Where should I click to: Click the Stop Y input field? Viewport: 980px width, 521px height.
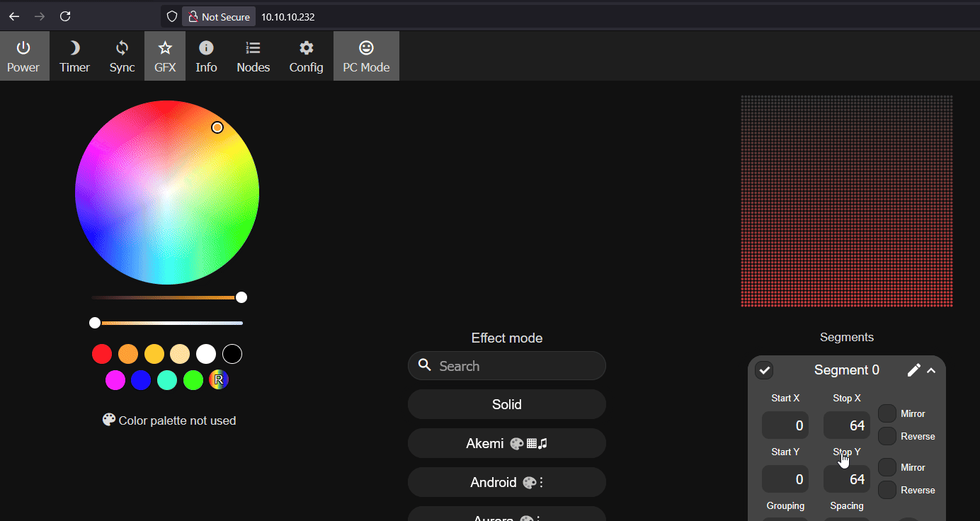click(x=847, y=479)
